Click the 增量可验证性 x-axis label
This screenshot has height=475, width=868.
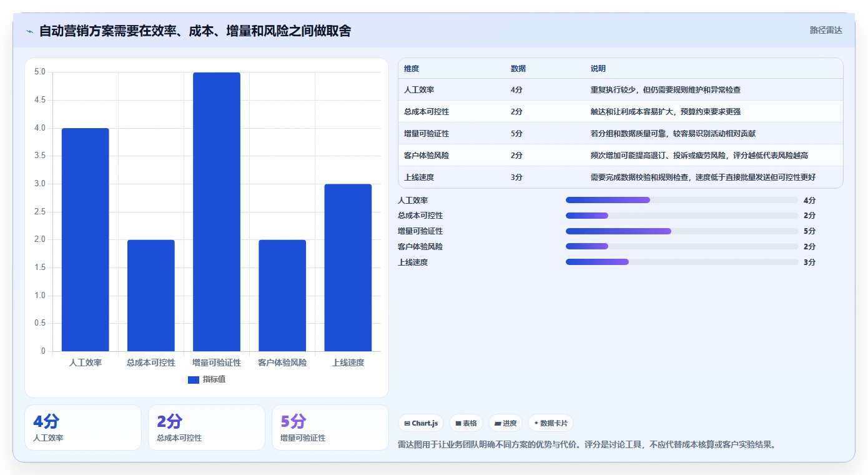point(217,362)
